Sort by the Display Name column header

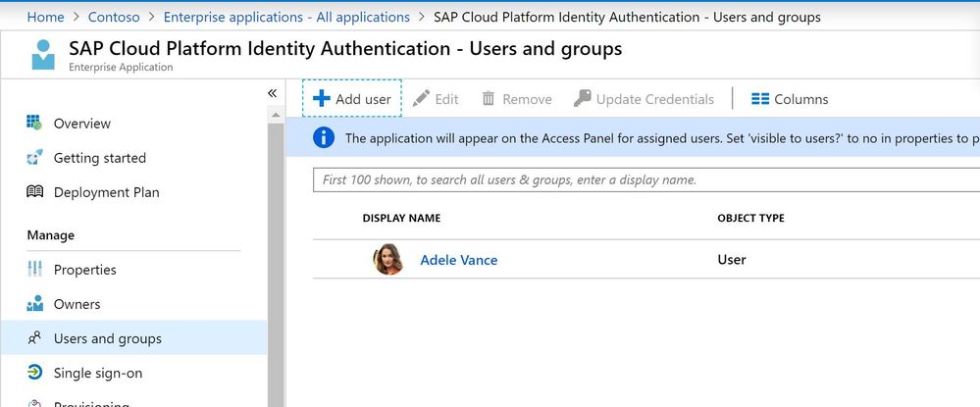point(401,218)
